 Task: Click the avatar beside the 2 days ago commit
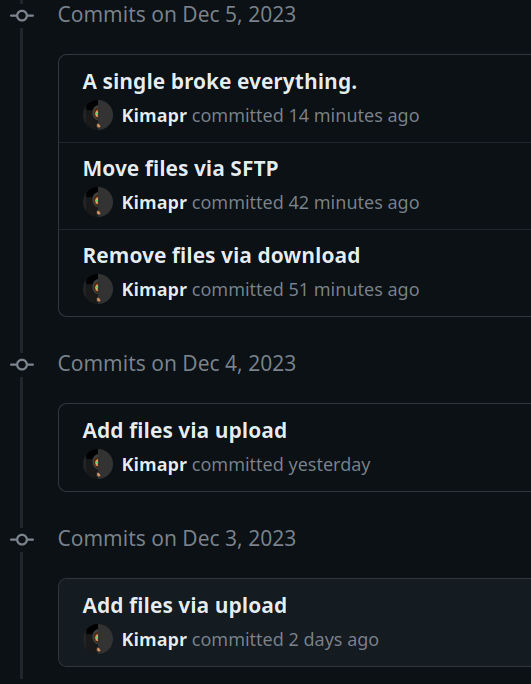pos(98,639)
